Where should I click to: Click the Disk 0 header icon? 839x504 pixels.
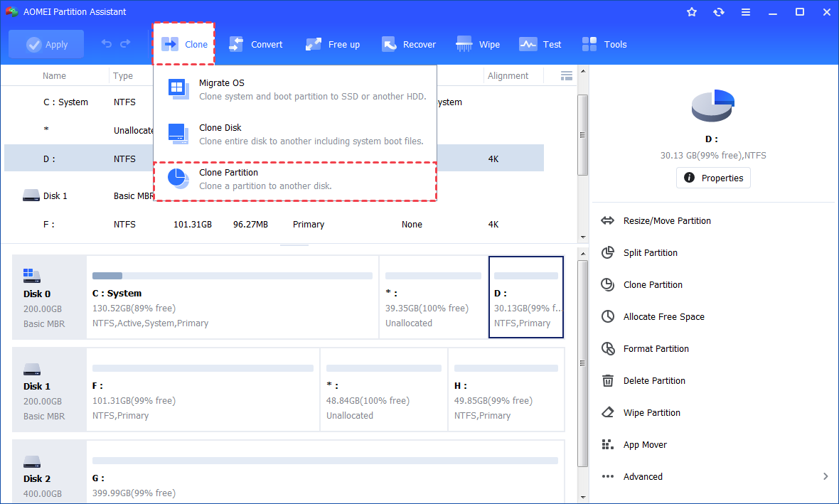[31, 276]
